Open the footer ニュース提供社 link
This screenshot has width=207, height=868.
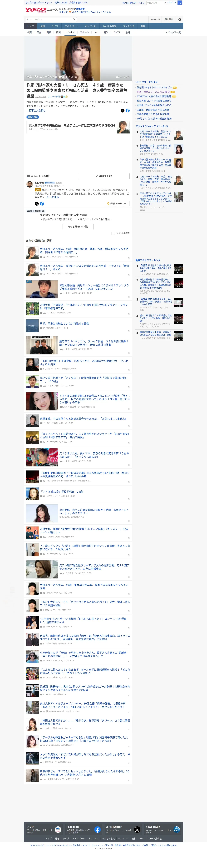coord(154,838)
